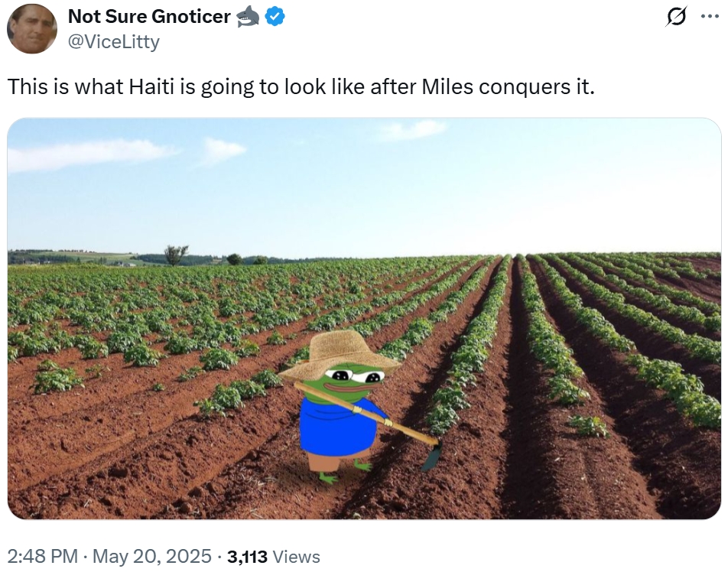Screen dimensions: 728x572
Task: Click the May 20, 2025 date
Action: coord(151,557)
